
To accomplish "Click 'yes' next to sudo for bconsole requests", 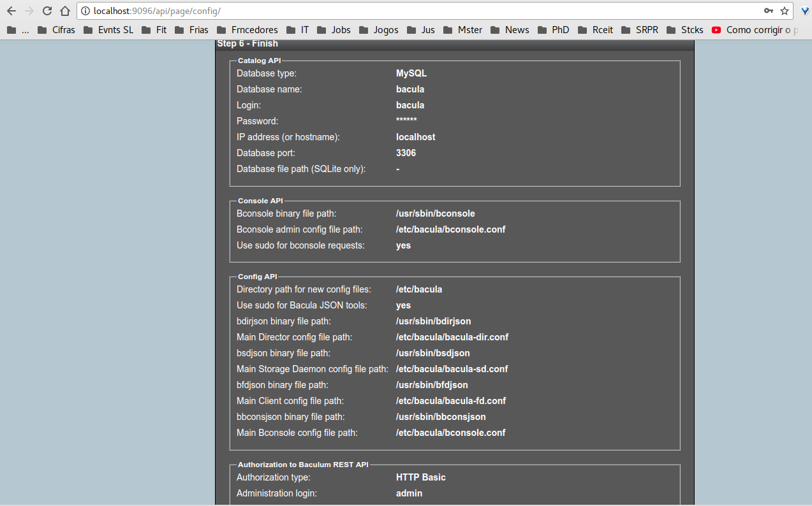I will 403,245.
